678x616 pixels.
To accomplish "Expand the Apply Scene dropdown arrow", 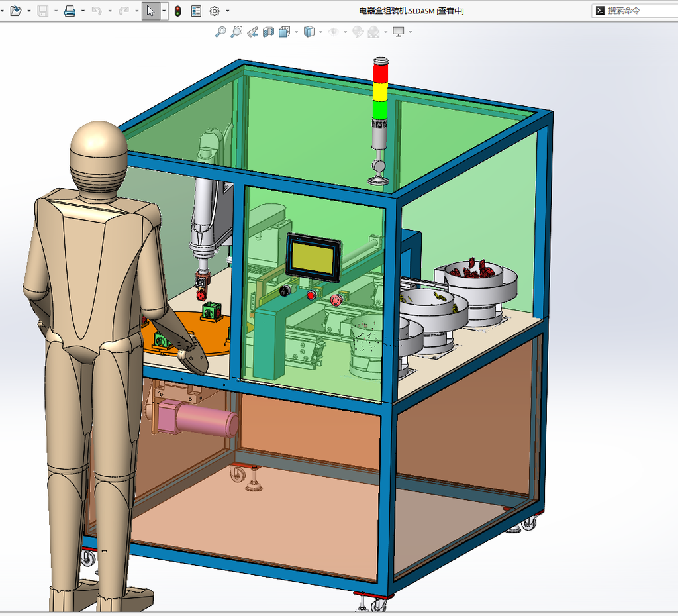I will (x=386, y=32).
